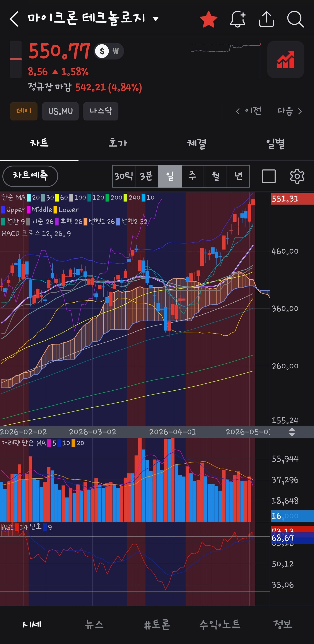Go to next stock with 다음
This screenshot has height=644, width=314.
tap(290, 111)
